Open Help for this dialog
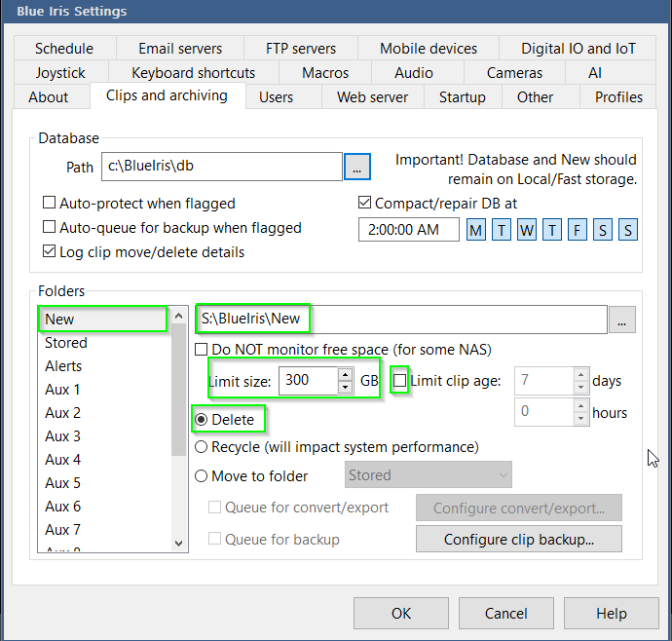Viewport: 672px width, 641px height. [x=612, y=613]
